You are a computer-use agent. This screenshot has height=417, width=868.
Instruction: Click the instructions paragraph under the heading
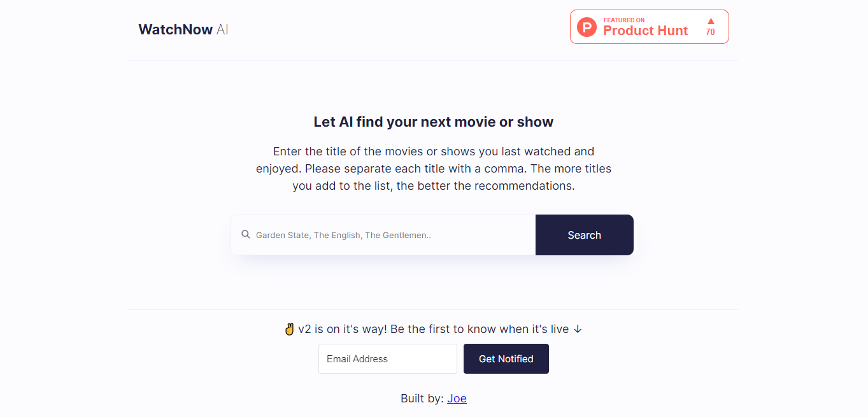click(434, 169)
